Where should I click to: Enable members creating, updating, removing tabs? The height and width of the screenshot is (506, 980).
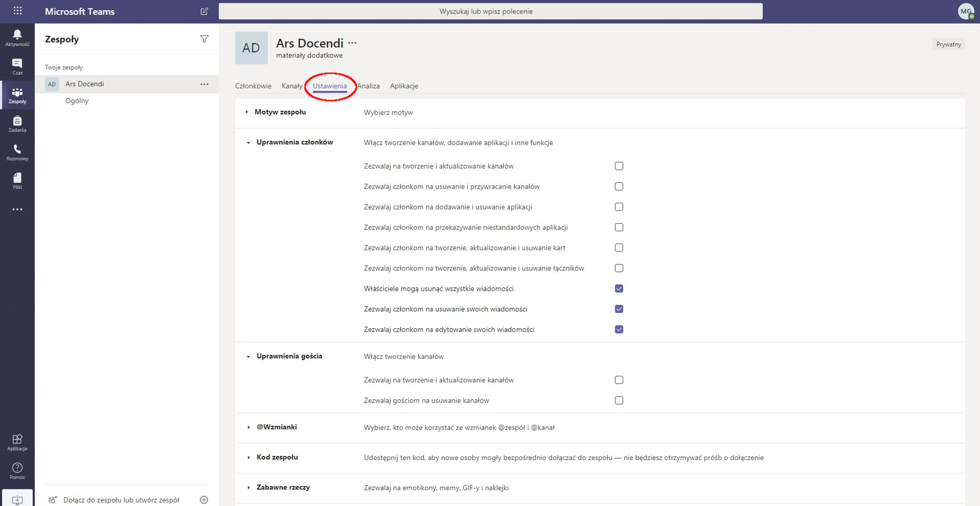tap(619, 248)
